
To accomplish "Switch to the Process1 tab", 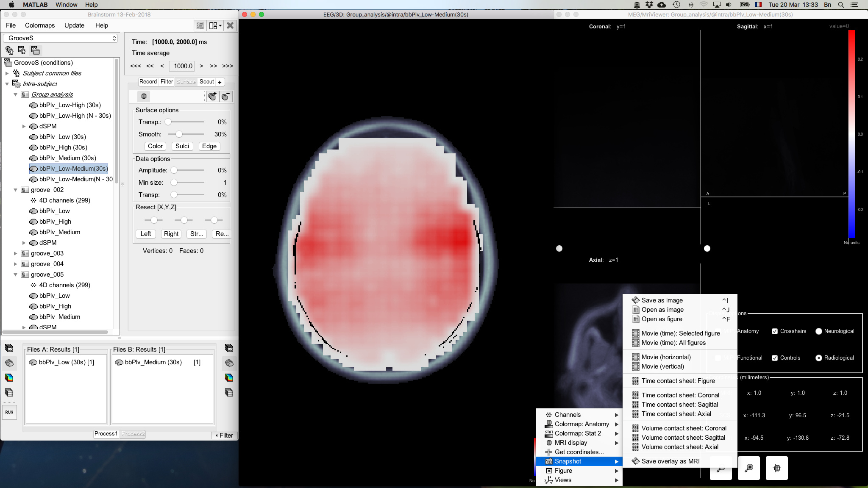I will 106,434.
